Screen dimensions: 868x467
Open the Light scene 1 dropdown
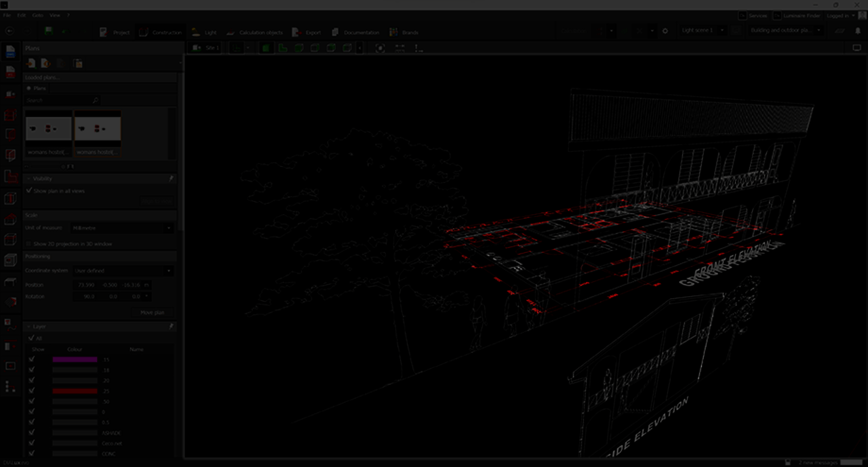pyautogui.click(x=703, y=31)
